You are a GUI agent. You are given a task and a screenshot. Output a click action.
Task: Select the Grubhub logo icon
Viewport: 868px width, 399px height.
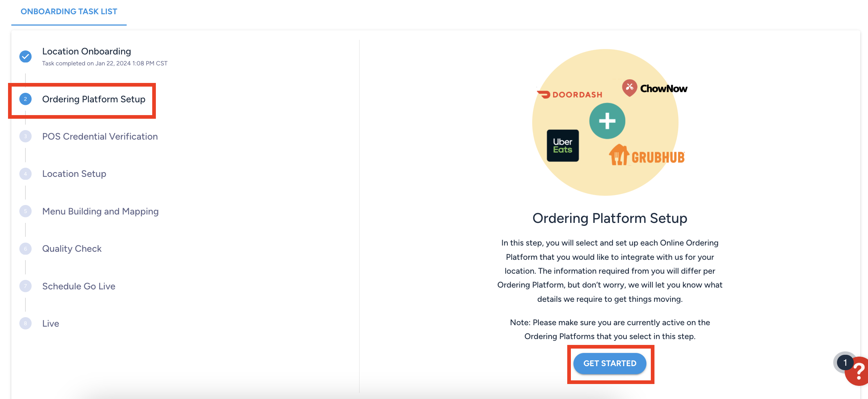[646, 156]
